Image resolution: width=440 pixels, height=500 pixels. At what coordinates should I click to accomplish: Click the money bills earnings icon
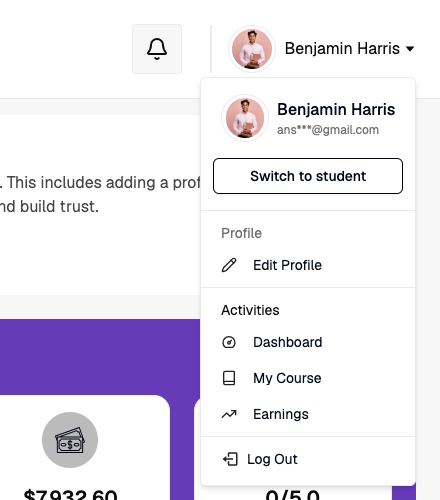coord(70,440)
